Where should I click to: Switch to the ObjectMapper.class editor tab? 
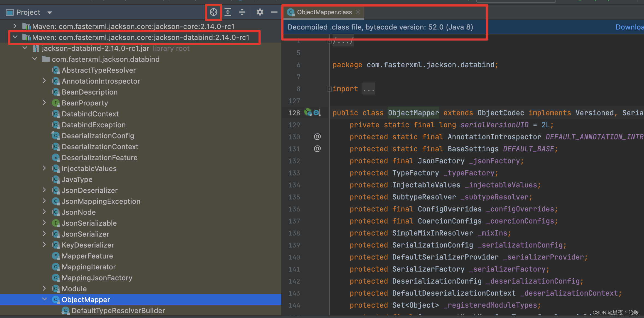pyautogui.click(x=324, y=12)
